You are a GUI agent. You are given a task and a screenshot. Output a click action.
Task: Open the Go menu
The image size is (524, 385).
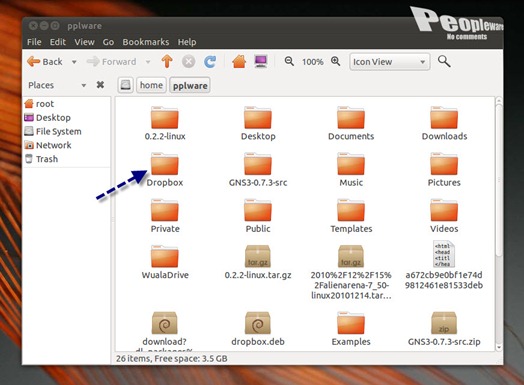(108, 42)
